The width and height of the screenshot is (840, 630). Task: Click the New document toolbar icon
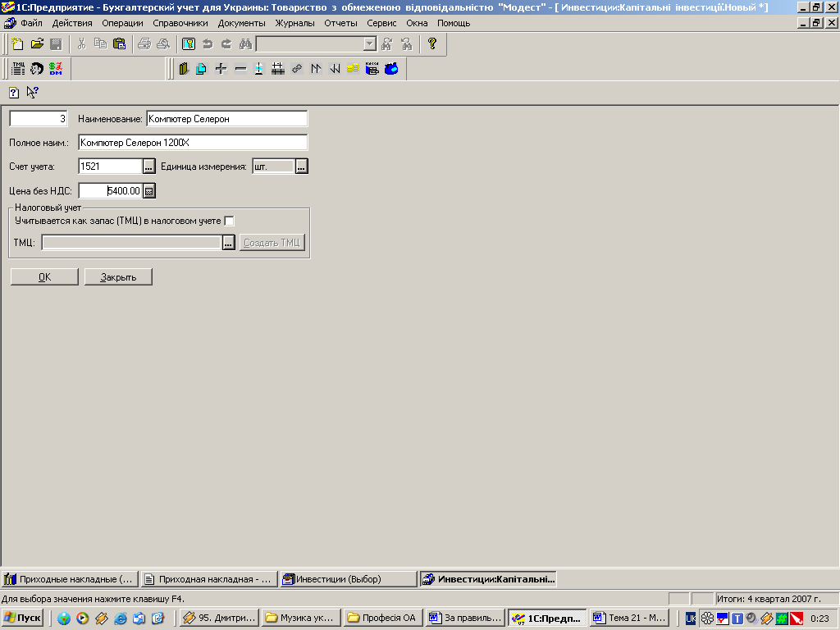tap(18, 44)
